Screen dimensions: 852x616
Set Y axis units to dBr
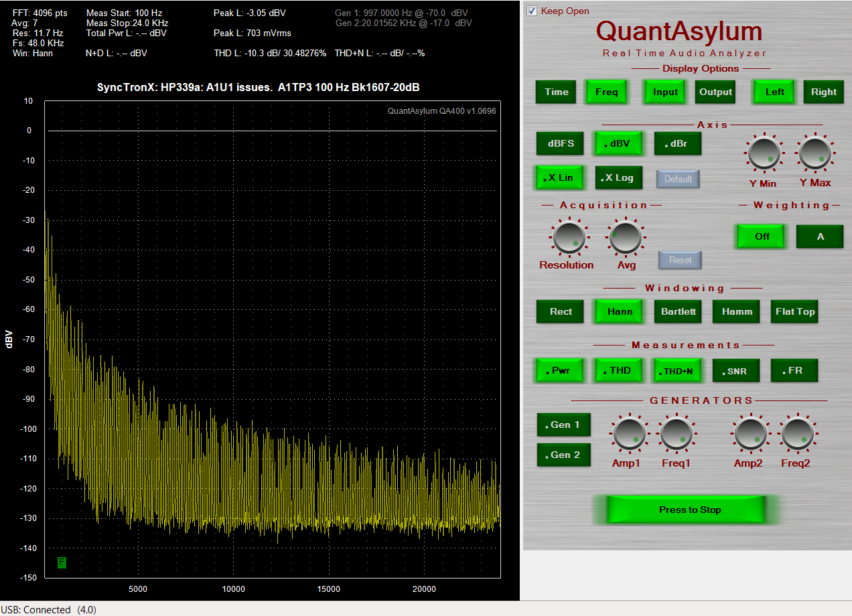679,143
